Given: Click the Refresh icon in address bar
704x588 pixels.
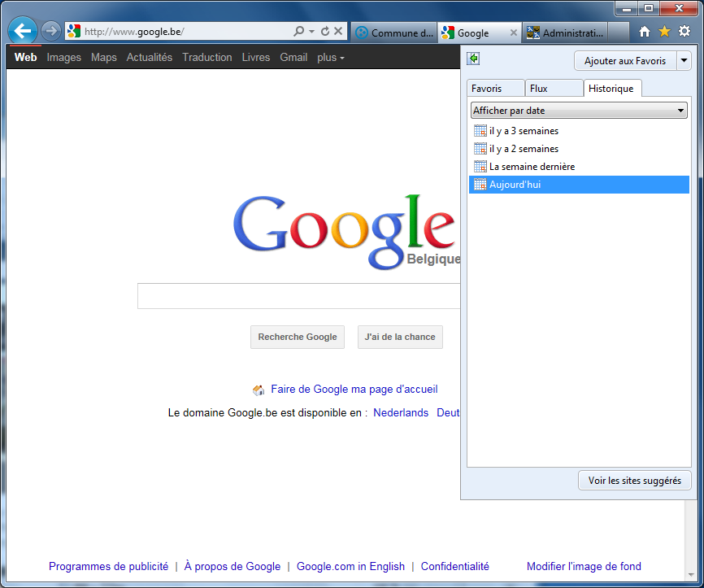Looking at the screenshot, I should 325,32.
